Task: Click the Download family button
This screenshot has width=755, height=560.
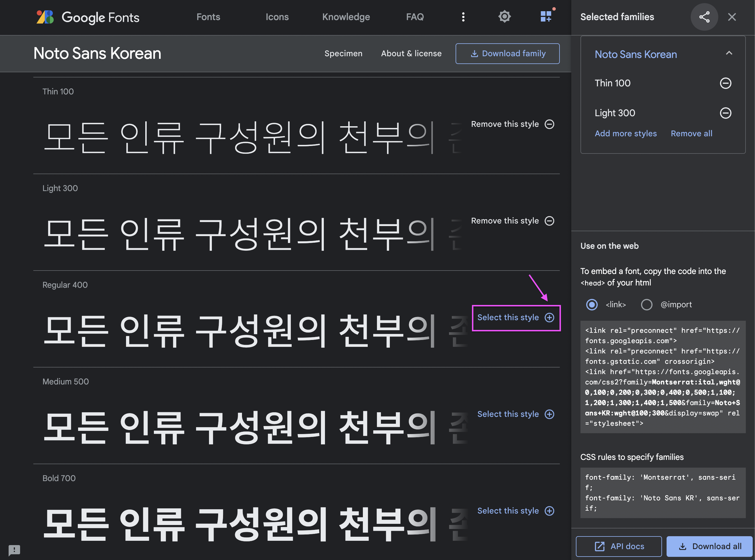Action: pos(508,54)
